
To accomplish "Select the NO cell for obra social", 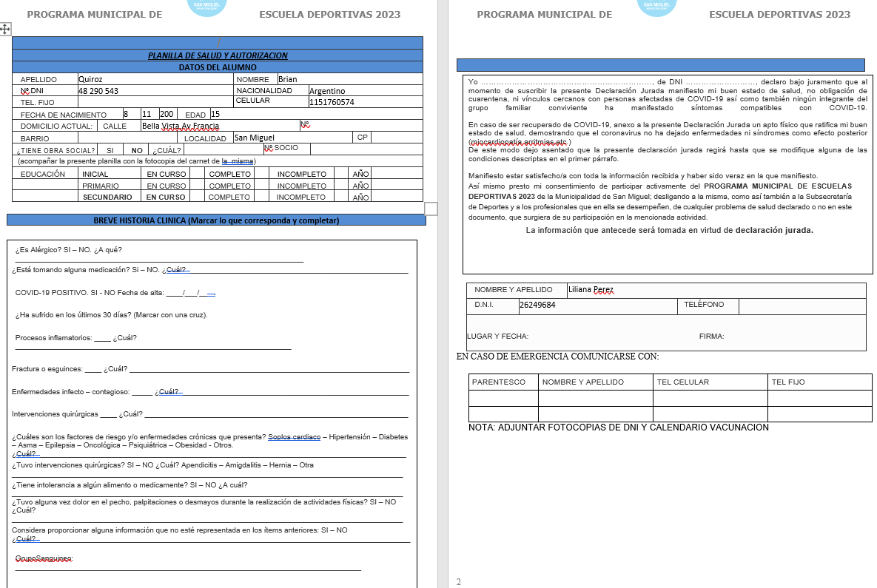I will [137, 149].
